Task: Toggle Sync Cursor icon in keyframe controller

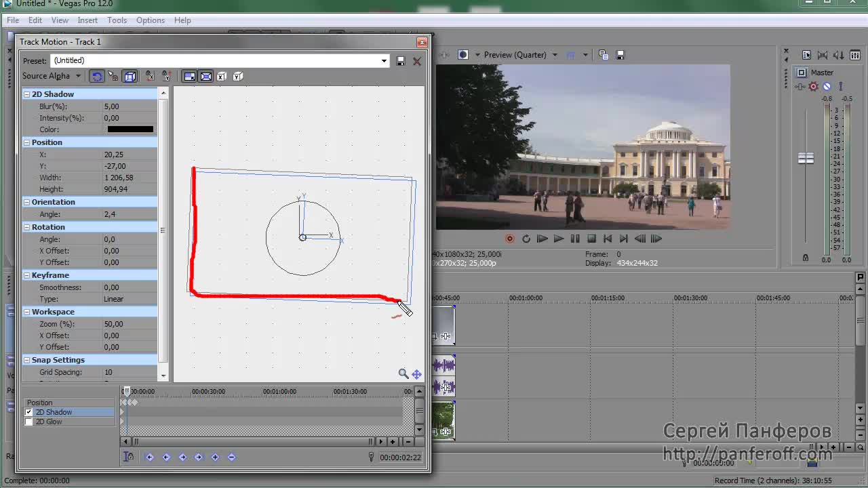Action: (x=129, y=457)
